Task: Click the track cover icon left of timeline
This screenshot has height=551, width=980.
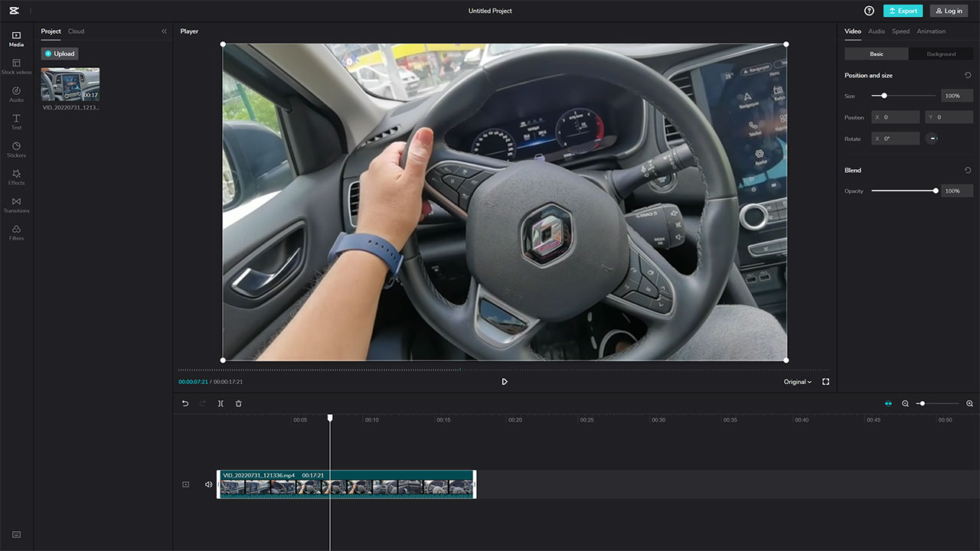Action: click(185, 484)
